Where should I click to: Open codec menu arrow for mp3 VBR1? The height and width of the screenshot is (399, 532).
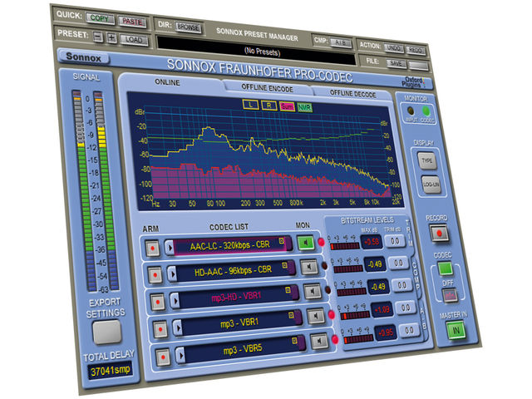[178, 328]
